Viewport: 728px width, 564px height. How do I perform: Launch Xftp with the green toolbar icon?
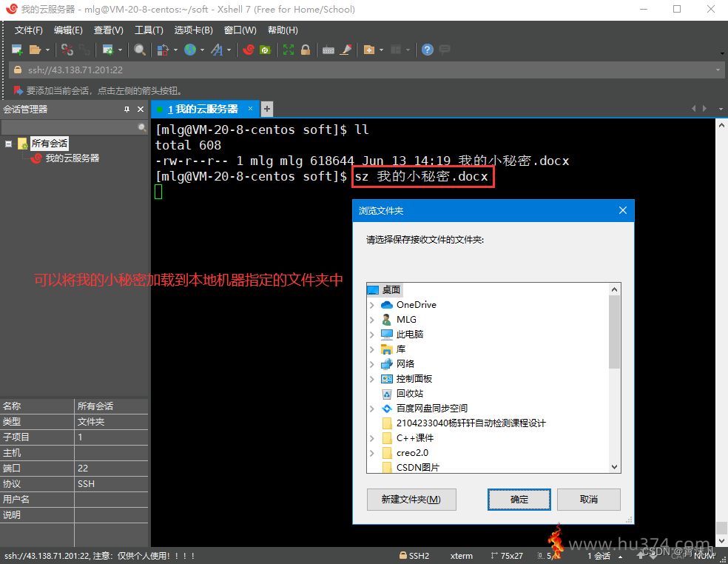pyautogui.click(x=265, y=50)
